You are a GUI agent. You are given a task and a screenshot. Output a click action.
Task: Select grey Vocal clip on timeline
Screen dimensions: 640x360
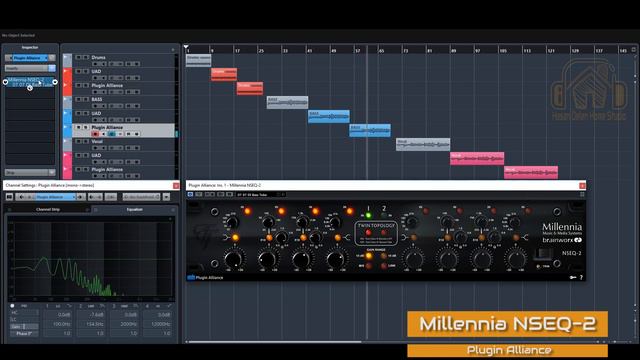pyautogui.click(x=423, y=144)
